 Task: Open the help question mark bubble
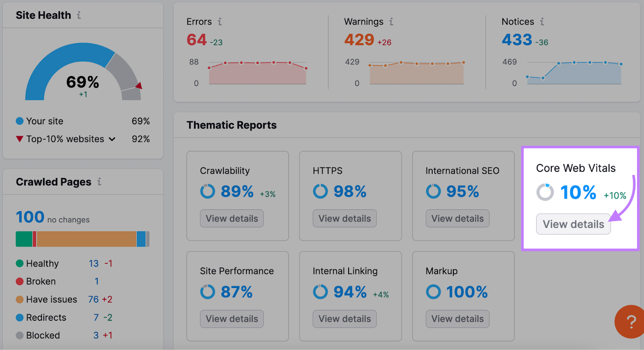[x=630, y=322]
